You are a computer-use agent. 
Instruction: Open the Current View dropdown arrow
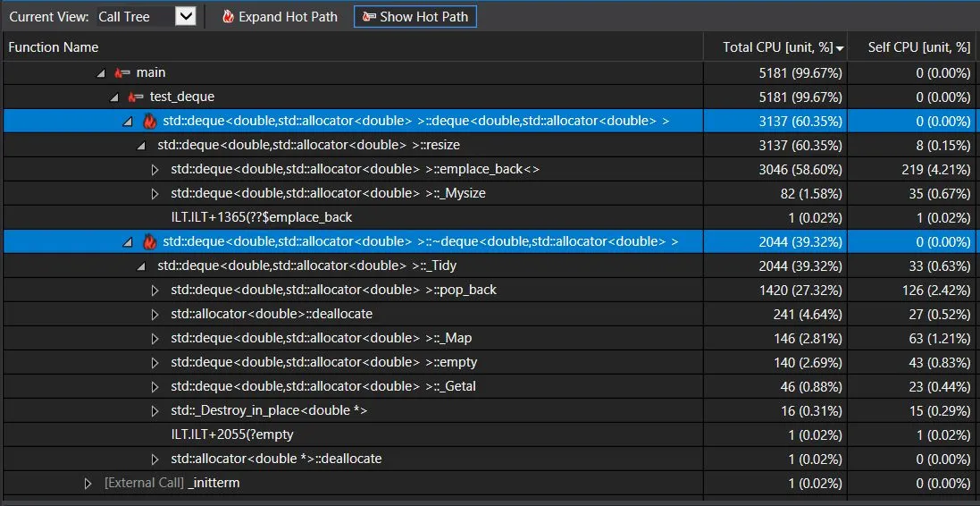185,16
